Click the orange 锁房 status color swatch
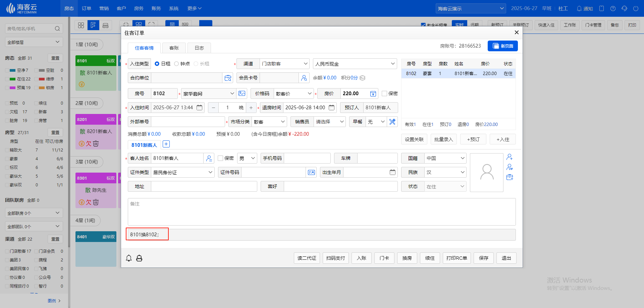 tap(42, 88)
